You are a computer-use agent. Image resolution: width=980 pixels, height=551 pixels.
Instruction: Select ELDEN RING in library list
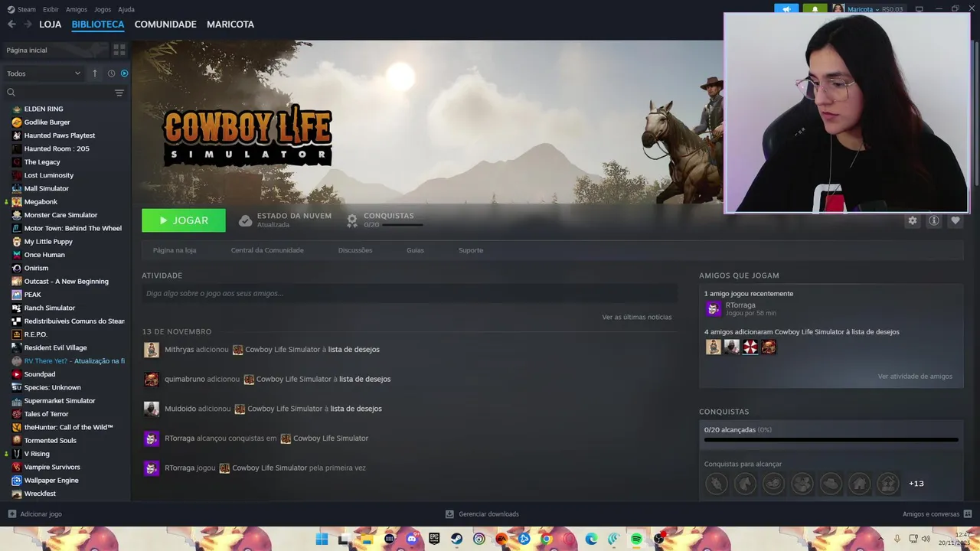pyautogui.click(x=44, y=109)
